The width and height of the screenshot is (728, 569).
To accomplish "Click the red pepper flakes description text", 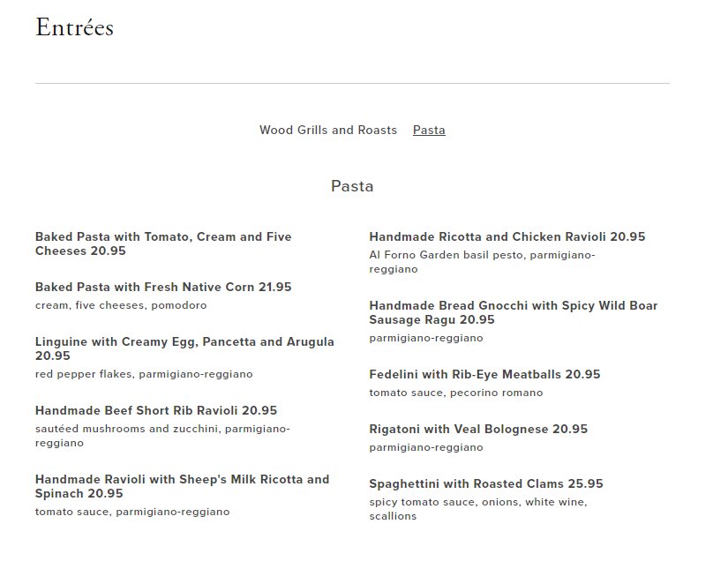I will pos(144,374).
